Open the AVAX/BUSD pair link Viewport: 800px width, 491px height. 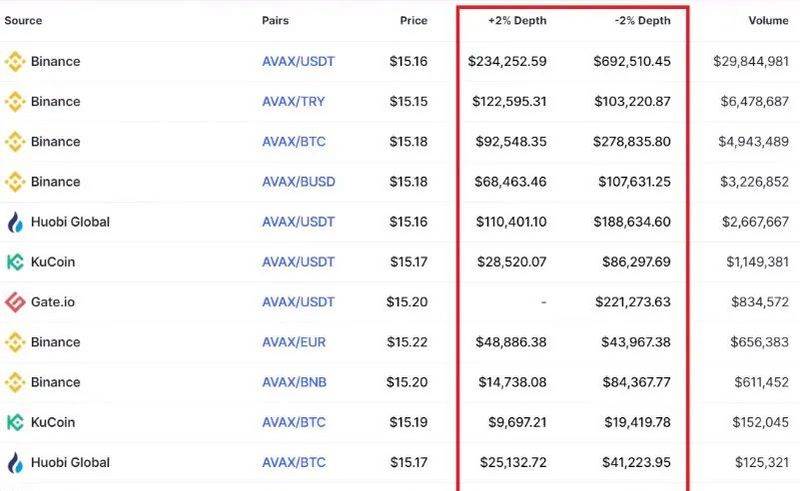click(x=298, y=182)
